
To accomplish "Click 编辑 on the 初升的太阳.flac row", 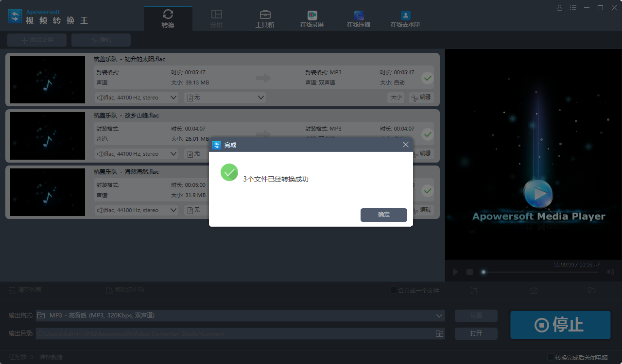I will 421,97.
